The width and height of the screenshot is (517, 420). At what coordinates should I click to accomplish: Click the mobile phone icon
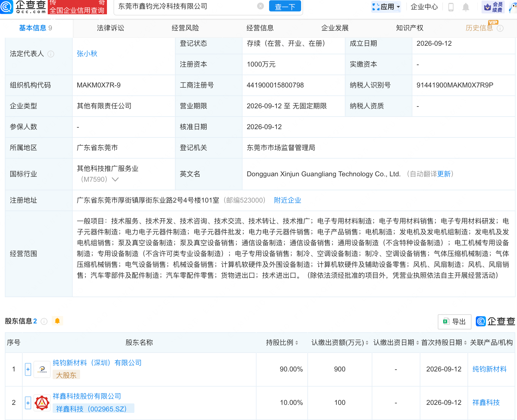[x=451, y=7]
